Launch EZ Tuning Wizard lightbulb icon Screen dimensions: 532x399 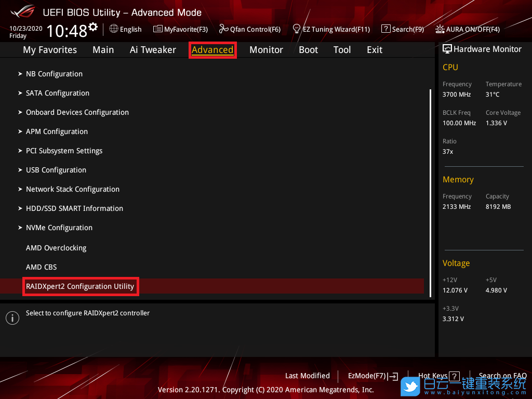pos(297,29)
